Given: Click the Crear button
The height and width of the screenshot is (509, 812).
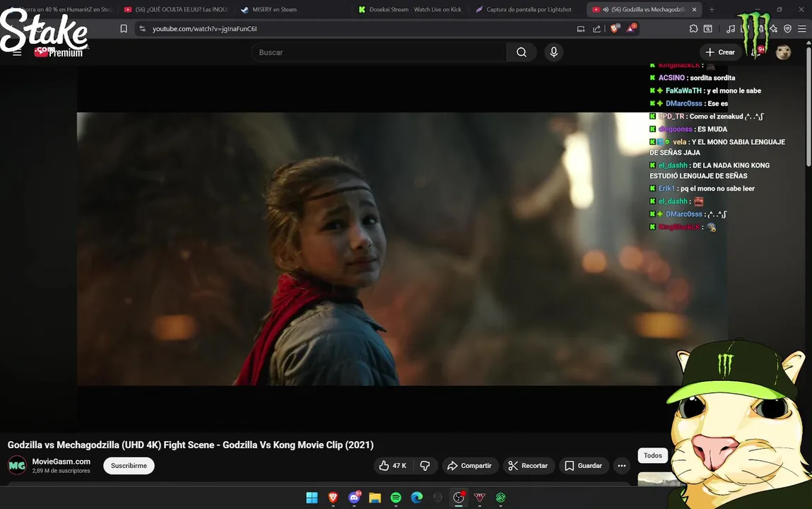Looking at the screenshot, I should tap(720, 52).
